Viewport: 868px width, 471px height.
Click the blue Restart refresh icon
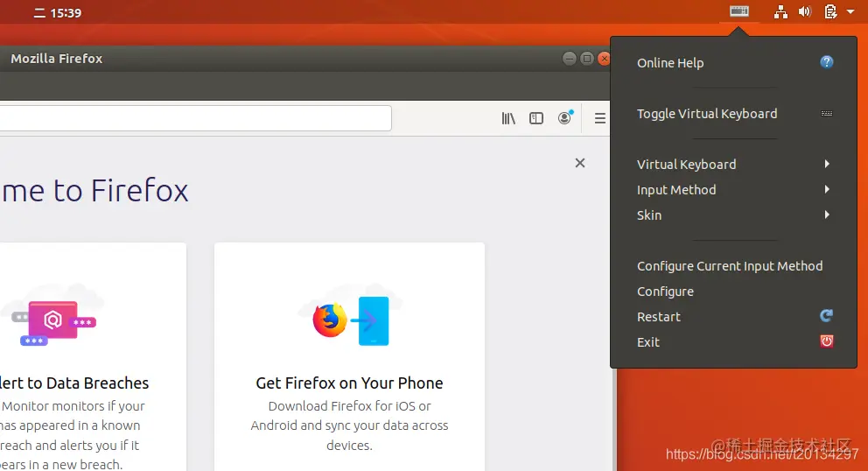827,316
